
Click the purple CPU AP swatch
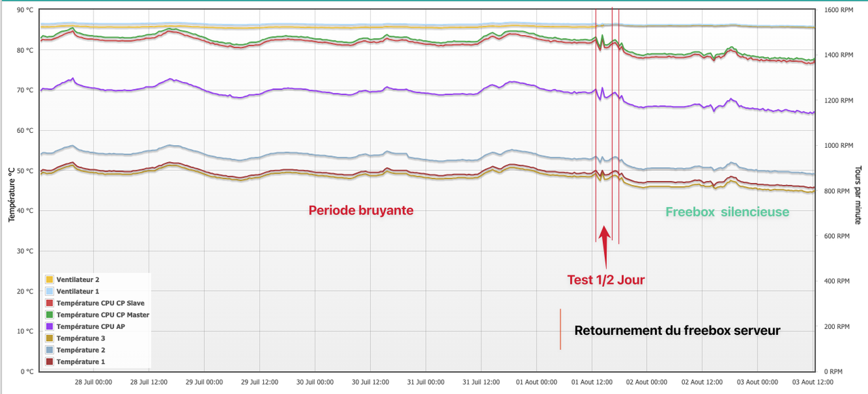[x=49, y=326]
